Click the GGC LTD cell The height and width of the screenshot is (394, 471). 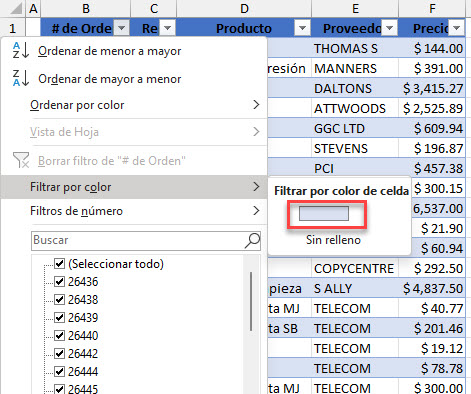[x=355, y=128]
